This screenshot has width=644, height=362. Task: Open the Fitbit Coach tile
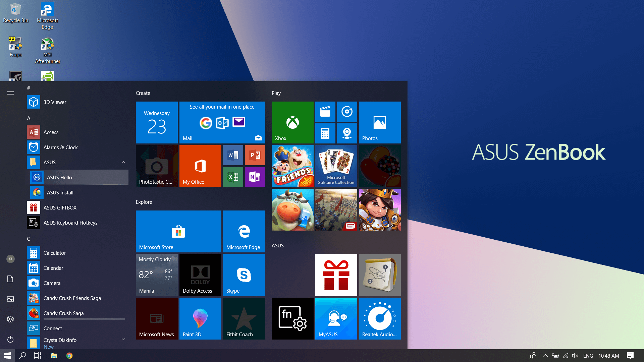pos(244,318)
